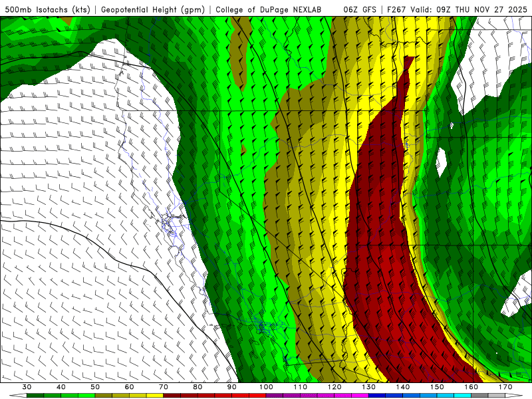
Task: Click the '170' color bar label
Action: point(505,387)
